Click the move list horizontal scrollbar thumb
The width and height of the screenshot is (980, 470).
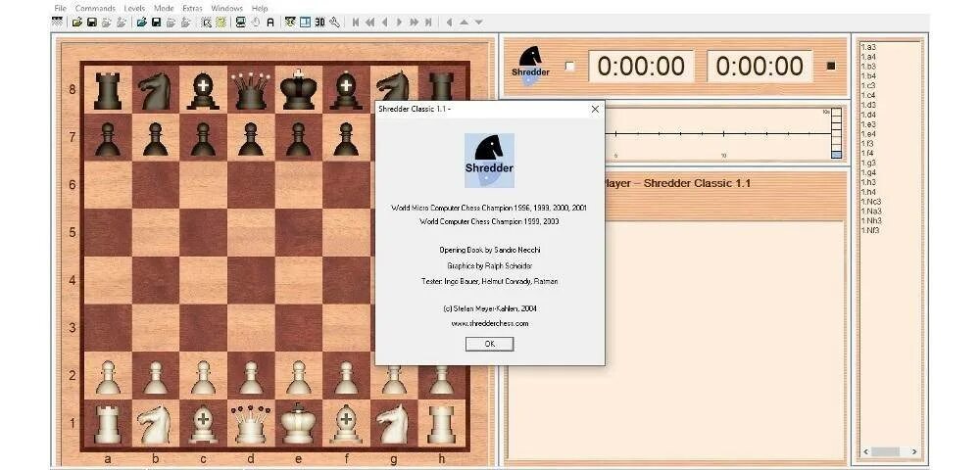[x=886, y=451]
